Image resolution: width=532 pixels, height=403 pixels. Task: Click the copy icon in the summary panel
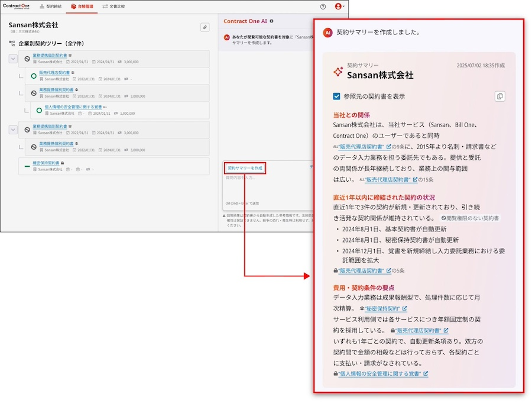click(500, 97)
